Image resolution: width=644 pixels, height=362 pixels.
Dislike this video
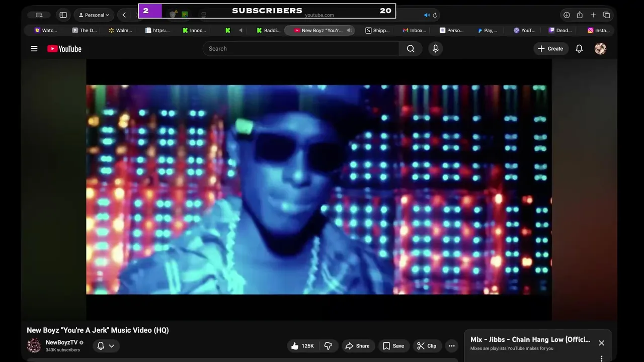click(328, 346)
